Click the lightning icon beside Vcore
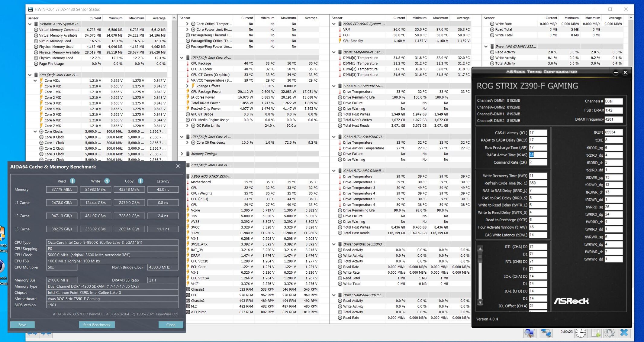The image size is (644, 342). (x=188, y=210)
